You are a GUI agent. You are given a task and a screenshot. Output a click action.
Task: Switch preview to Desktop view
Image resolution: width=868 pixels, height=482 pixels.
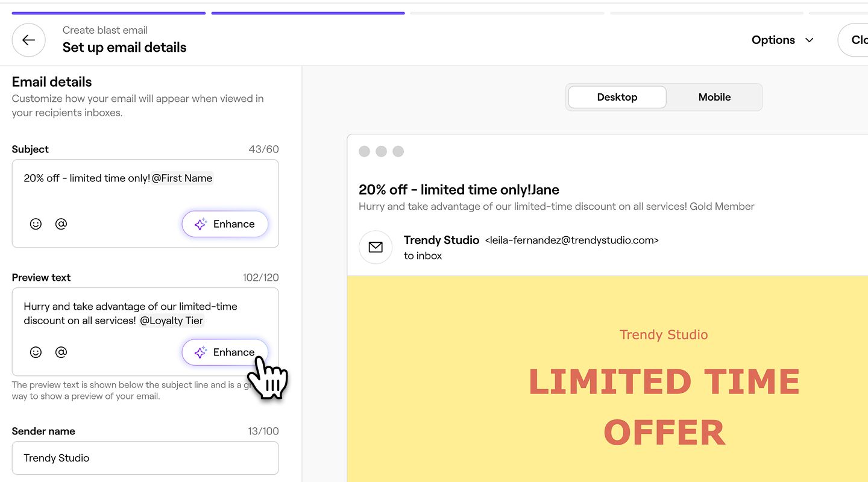pyautogui.click(x=617, y=97)
